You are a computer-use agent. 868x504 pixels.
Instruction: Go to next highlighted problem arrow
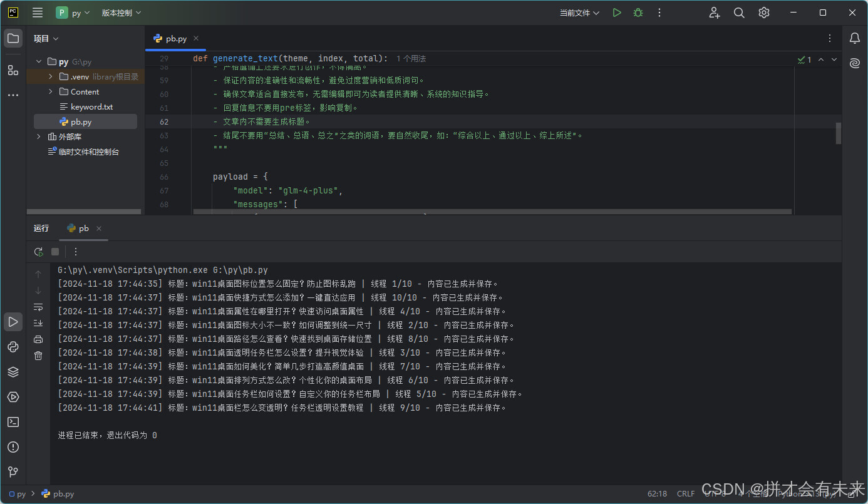834,59
